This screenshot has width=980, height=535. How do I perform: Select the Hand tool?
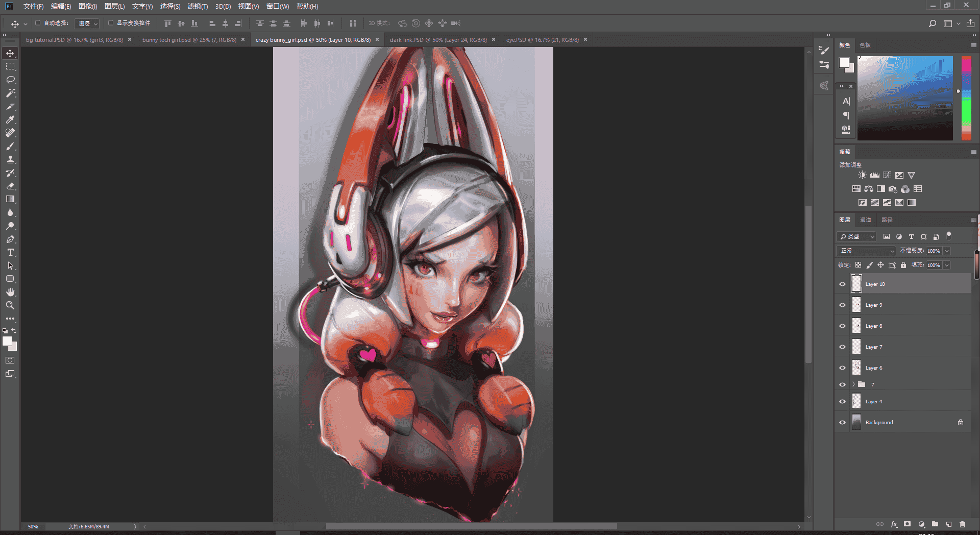(10, 292)
